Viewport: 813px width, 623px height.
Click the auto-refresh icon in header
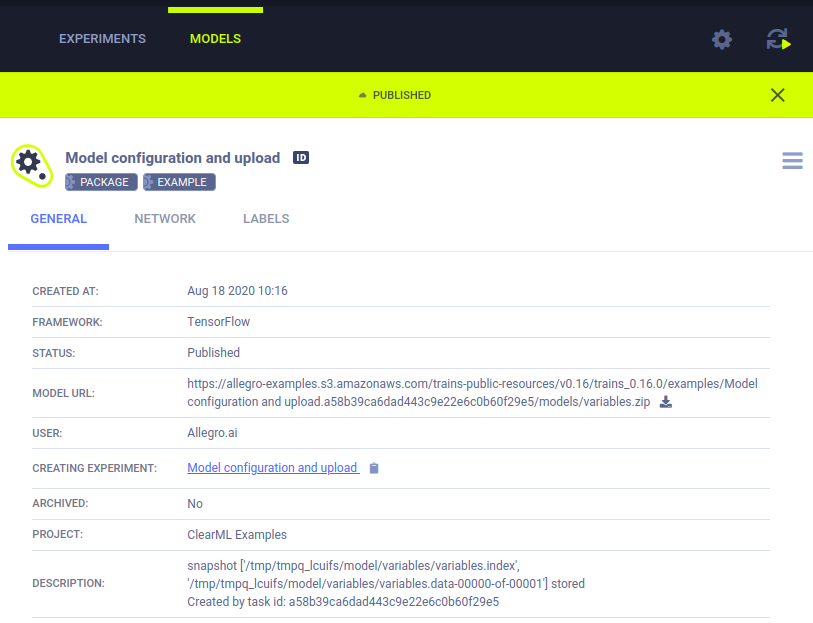(x=778, y=39)
